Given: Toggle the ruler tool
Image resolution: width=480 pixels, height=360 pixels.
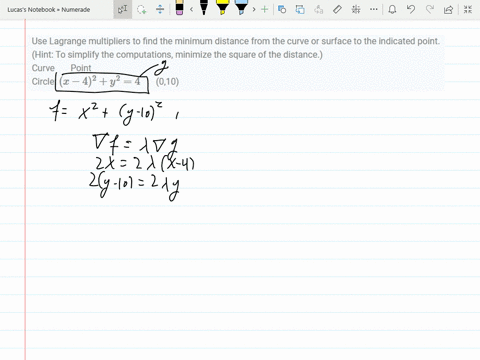Looking at the screenshot, I should click(337, 9).
